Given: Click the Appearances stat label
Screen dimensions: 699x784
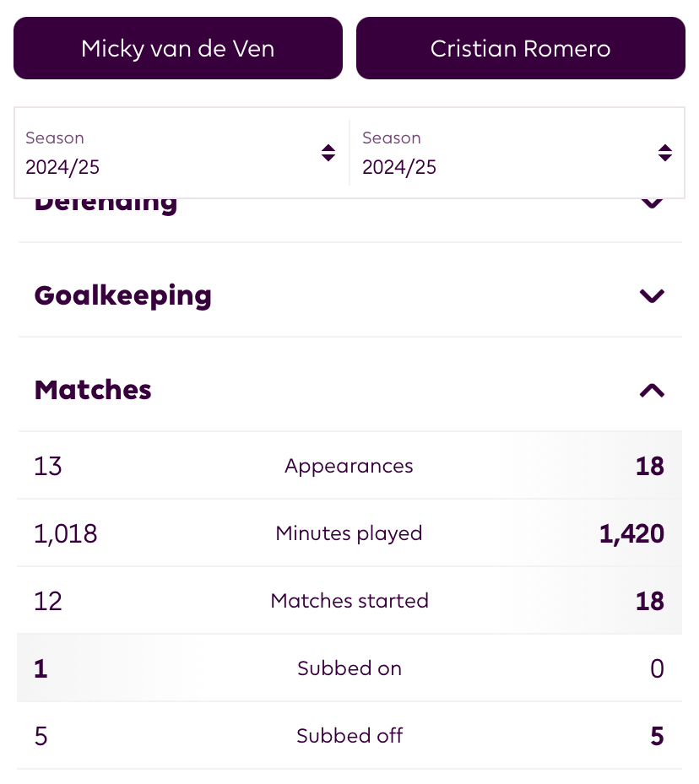Looking at the screenshot, I should [x=349, y=466].
